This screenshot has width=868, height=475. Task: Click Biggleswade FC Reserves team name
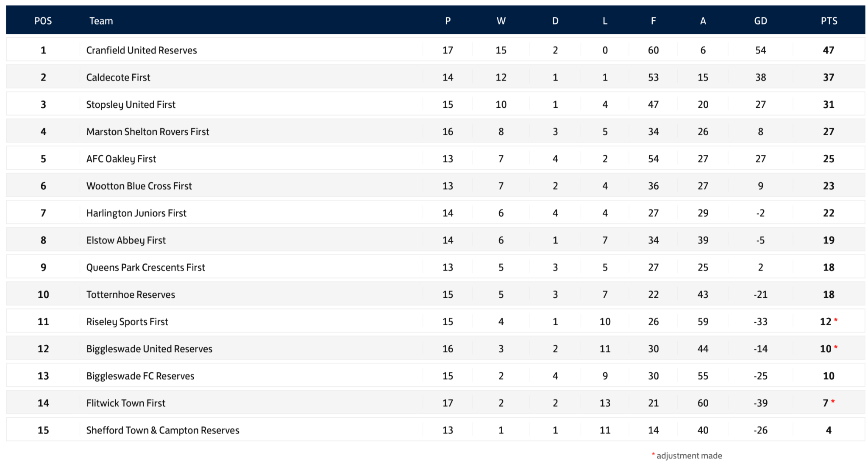(x=140, y=376)
